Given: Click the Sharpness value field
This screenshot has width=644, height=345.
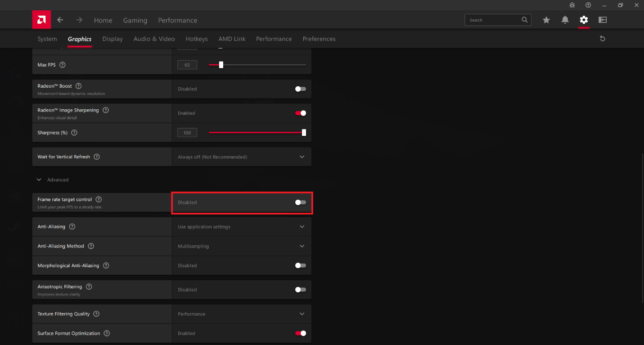Looking at the screenshot, I should [187, 133].
